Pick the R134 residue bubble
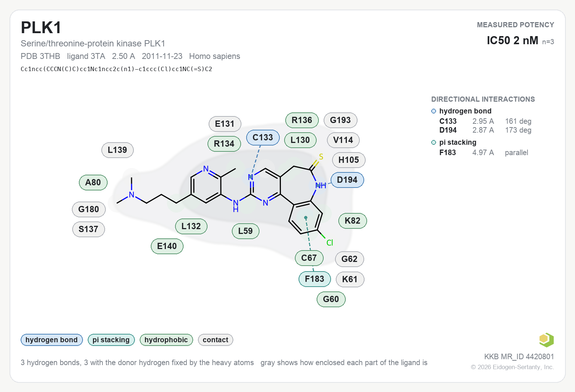 [x=224, y=144]
